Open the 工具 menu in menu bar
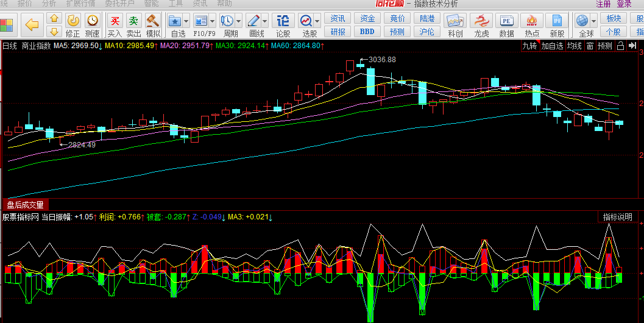 click(176, 4)
